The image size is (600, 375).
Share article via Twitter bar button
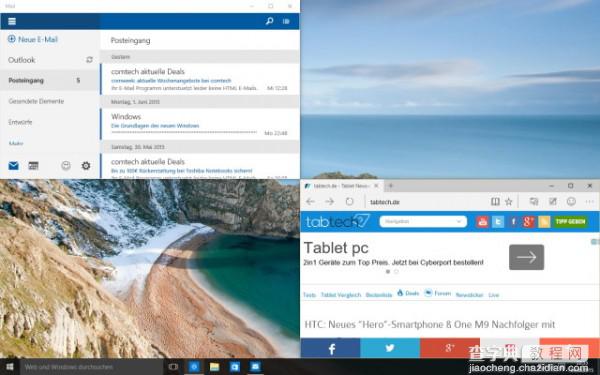(390, 348)
